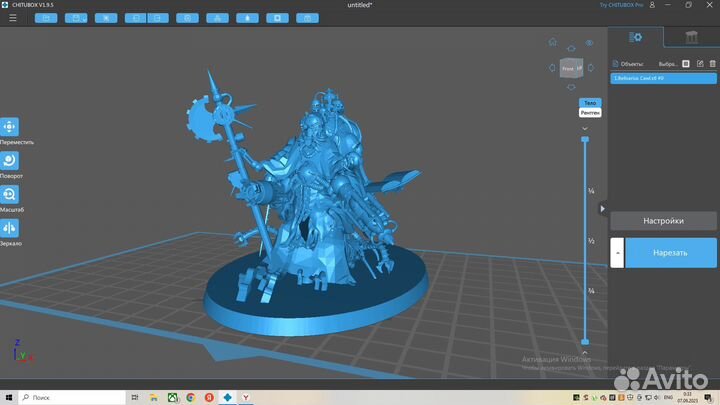Select the Переместить move tool

10,127
